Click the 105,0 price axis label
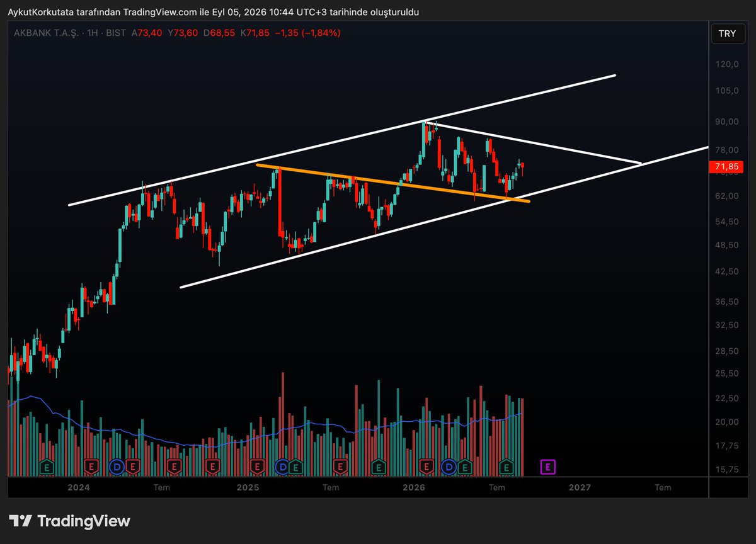756x544 pixels. click(x=728, y=91)
